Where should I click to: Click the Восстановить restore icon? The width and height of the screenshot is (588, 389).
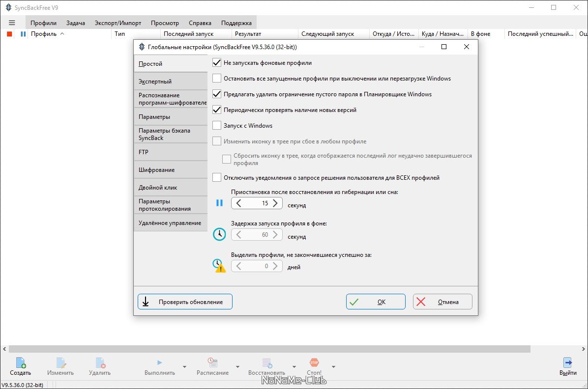click(267, 363)
